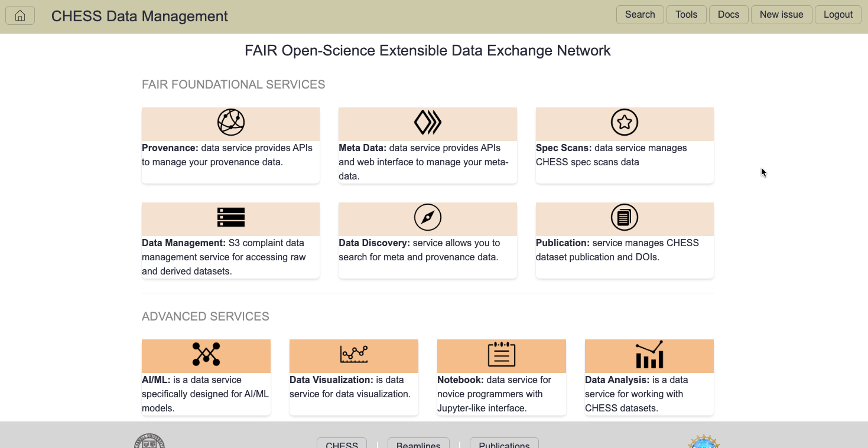Click the Data Management S3 description text
The image size is (868, 448).
[224, 257]
